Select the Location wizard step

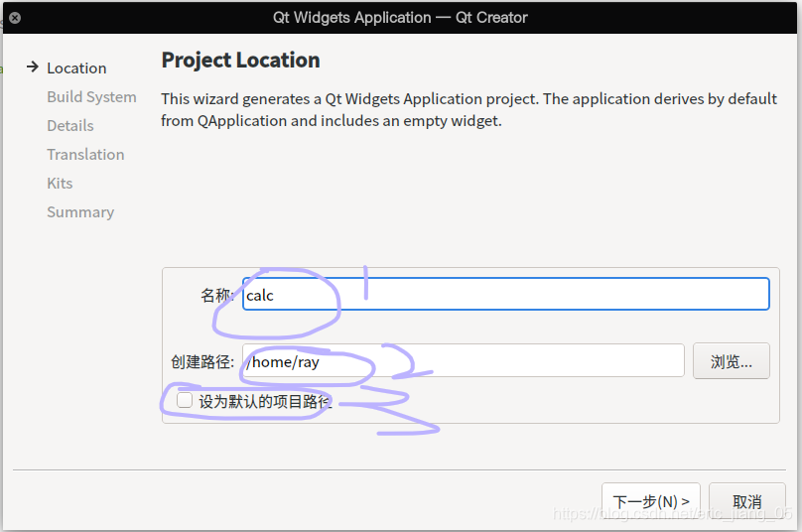pyautogui.click(x=76, y=68)
